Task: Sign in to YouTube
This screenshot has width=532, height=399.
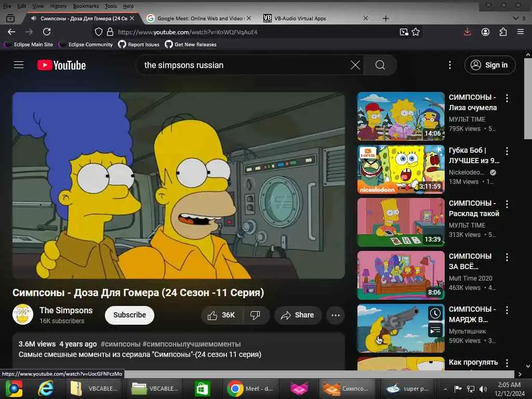Action: click(x=490, y=65)
